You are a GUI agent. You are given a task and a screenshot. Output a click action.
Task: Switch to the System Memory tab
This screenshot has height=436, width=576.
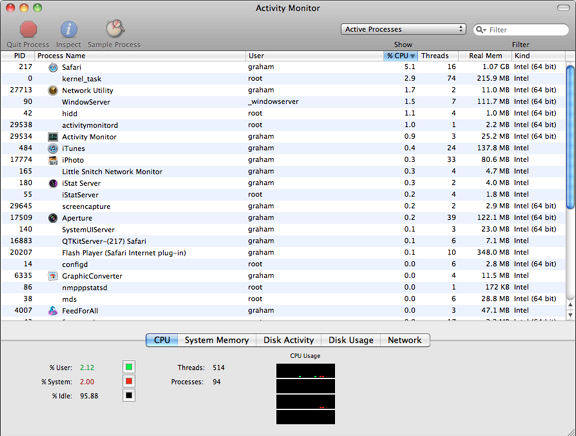click(217, 340)
